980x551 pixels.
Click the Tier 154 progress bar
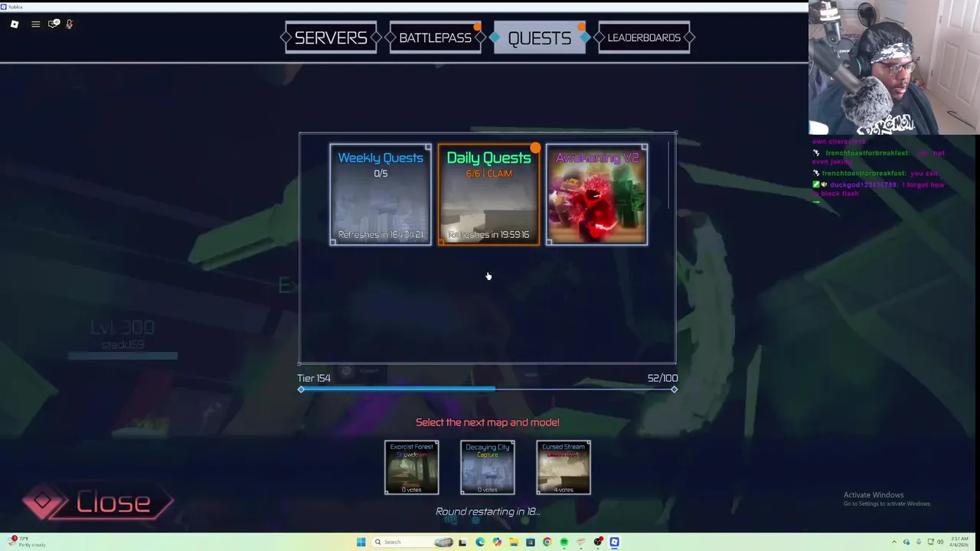click(488, 390)
